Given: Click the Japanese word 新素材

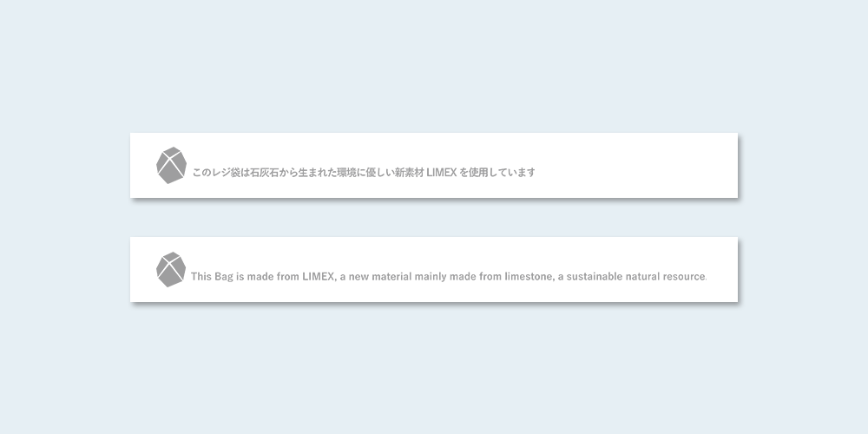Looking at the screenshot, I should (409, 172).
